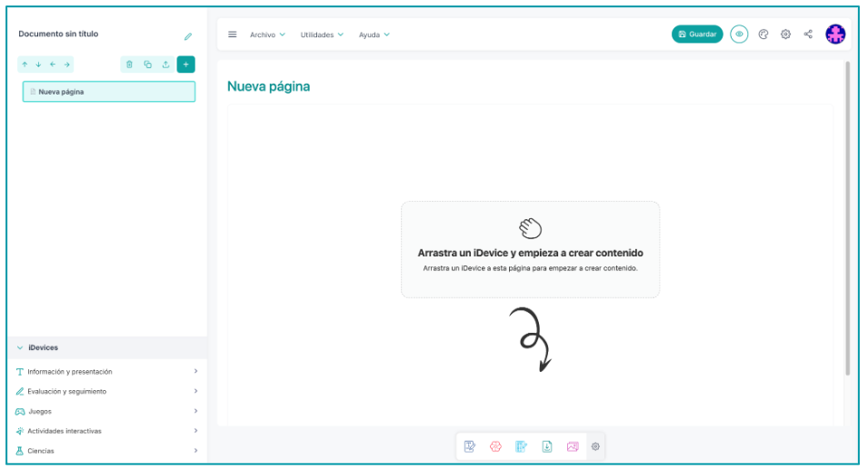
Task: Select the Nueva página item in the page tree
Action: point(108,92)
